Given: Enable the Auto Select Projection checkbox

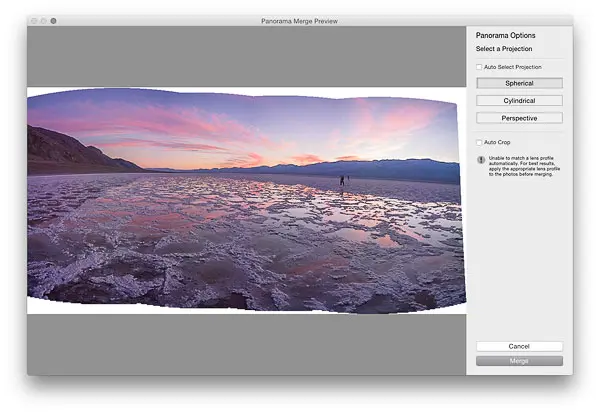Looking at the screenshot, I should coord(479,67).
